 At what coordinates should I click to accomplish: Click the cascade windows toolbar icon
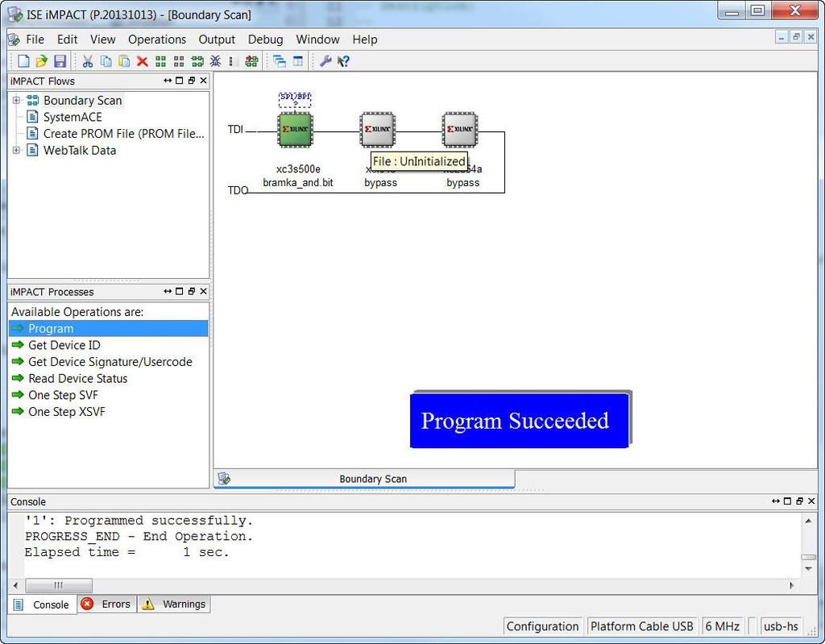280,61
